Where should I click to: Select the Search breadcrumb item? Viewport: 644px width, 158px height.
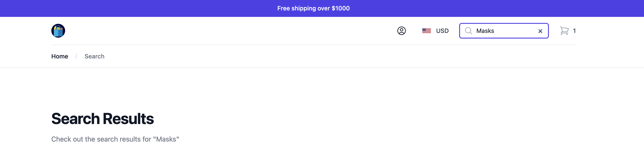point(94,56)
